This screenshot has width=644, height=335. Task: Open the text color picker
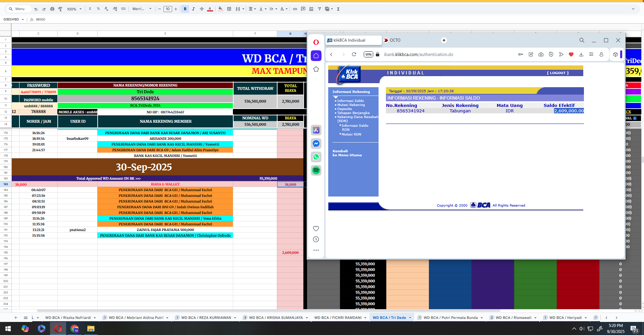click(x=210, y=9)
